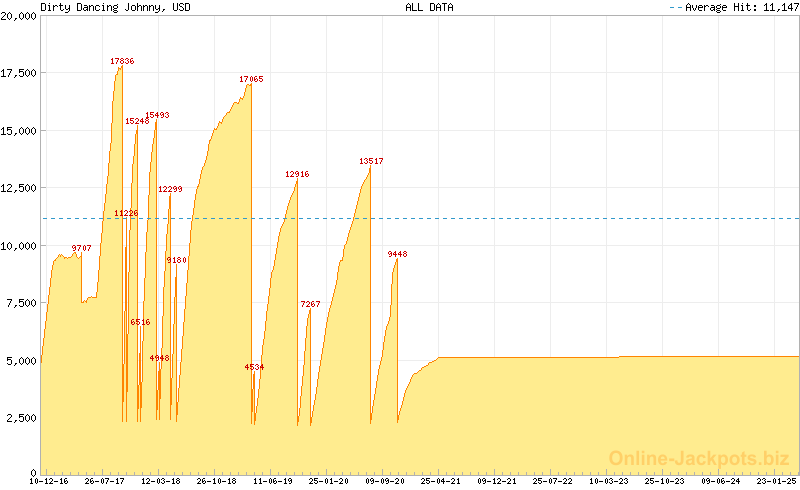Click the 20,000 y-axis label
800x490 pixels.
pos(19,17)
